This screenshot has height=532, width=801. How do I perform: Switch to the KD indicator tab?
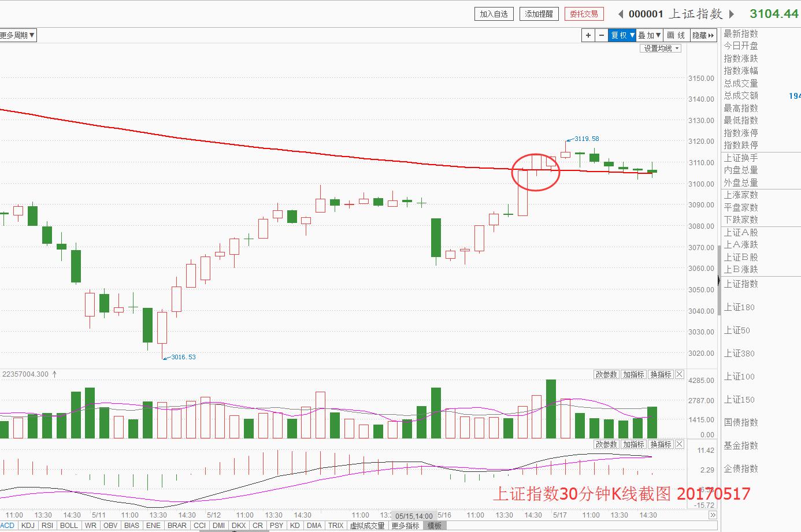pyautogui.click(x=295, y=526)
